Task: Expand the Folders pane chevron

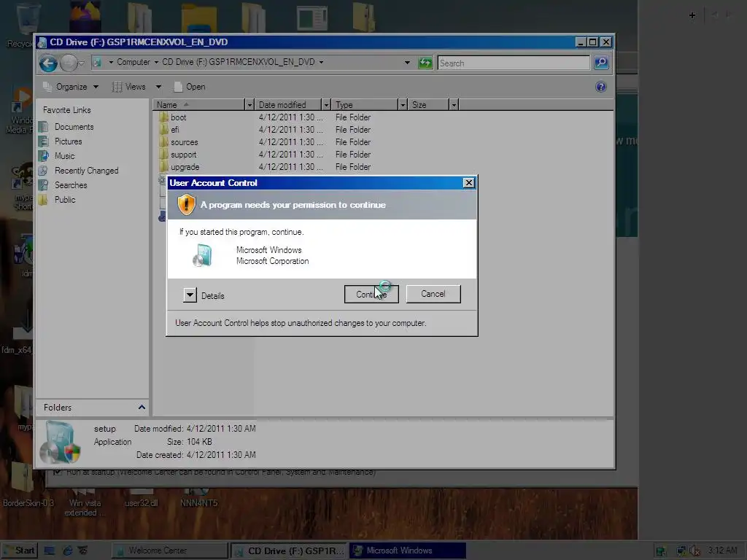Action: (x=142, y=407)
